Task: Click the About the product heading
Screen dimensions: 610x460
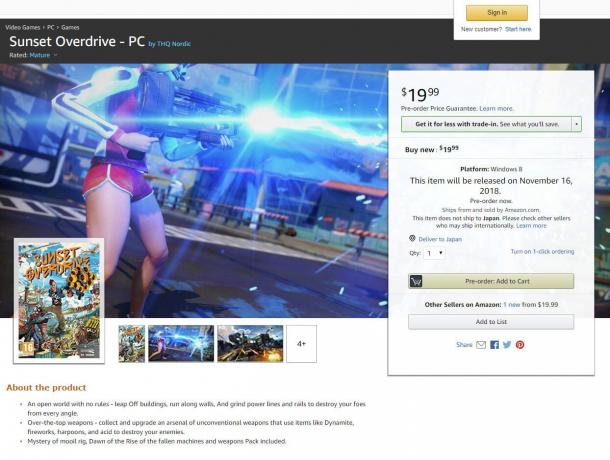Action: click(46, 388)
